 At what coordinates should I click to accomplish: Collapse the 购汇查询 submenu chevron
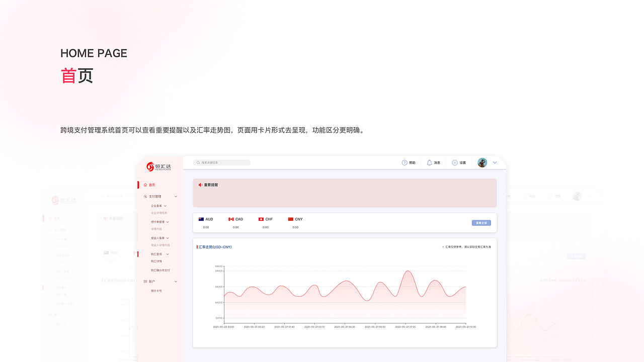(x=168, y=254)
